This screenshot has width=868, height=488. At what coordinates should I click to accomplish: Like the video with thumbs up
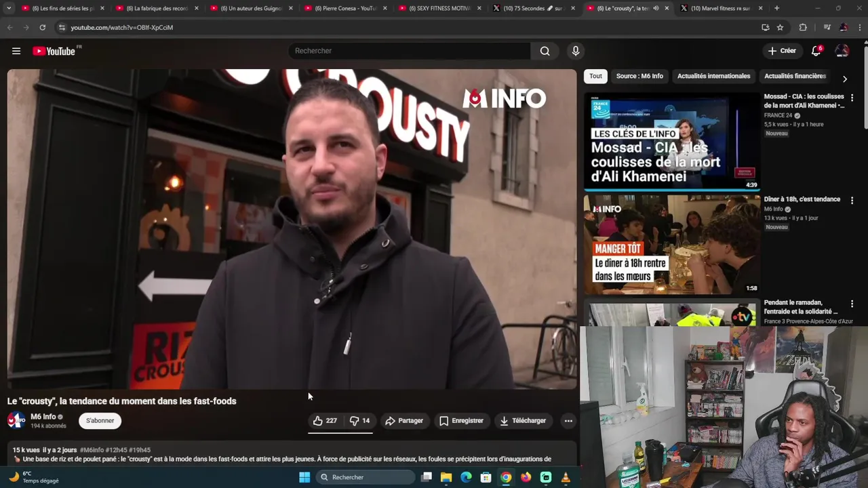(325, 421)
